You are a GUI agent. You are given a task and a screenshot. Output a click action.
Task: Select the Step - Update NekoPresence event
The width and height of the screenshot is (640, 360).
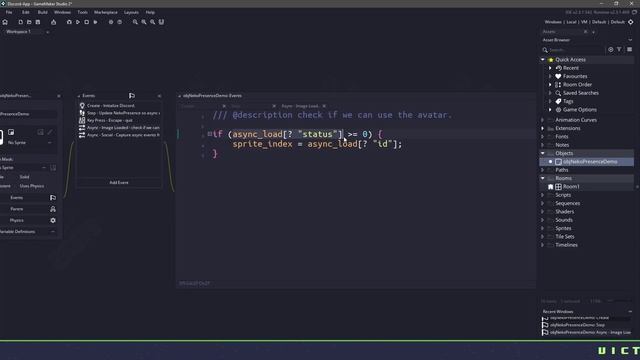click(x=119, y=113)
